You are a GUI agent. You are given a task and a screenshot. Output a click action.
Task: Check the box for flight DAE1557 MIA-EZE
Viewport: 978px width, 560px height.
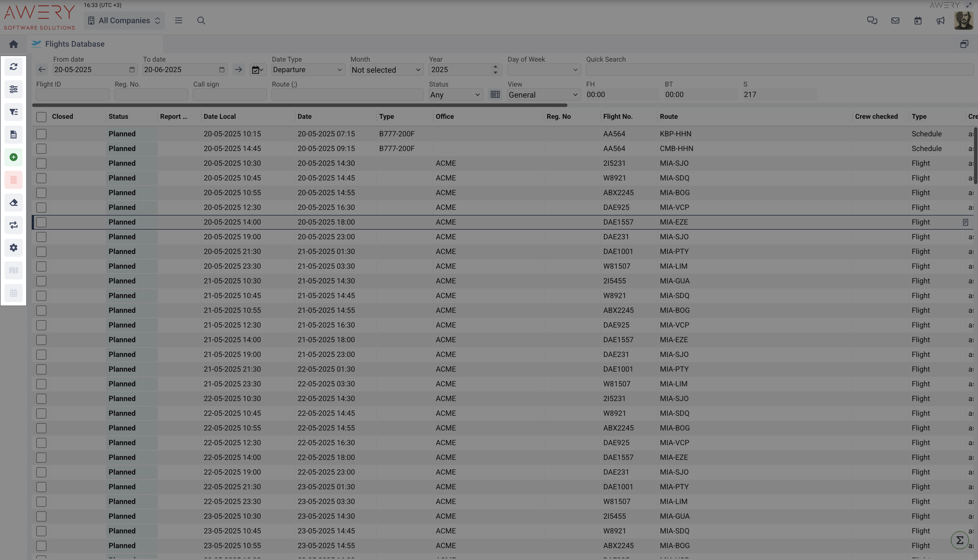(41, 222)
